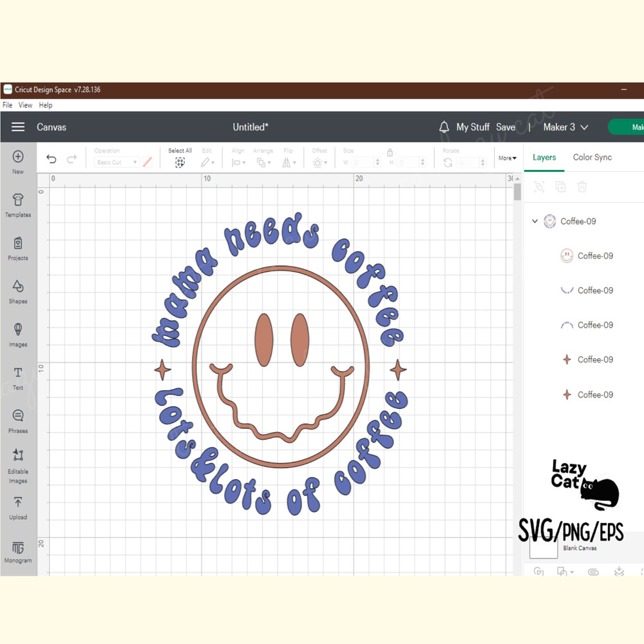Click the operation color swatch
Image resolution: width=644 pixels, height=644 pixels.
(x=147, y=162)
